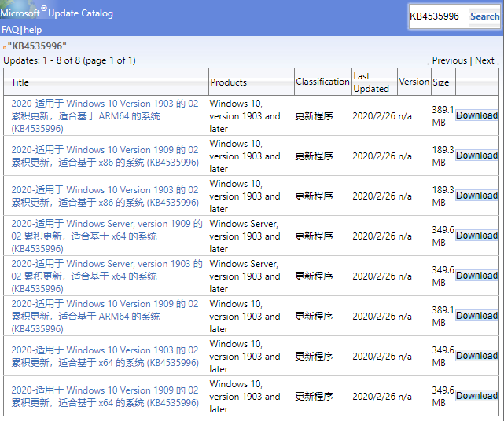Go to the Previous results page
The image size is (504, 421).
[x=449, y=60]
